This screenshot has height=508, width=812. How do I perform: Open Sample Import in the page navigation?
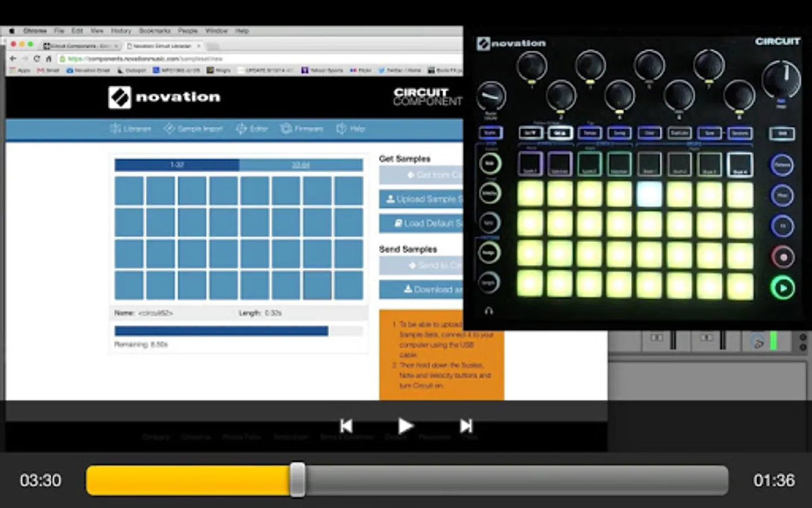(x=193, y=129)
